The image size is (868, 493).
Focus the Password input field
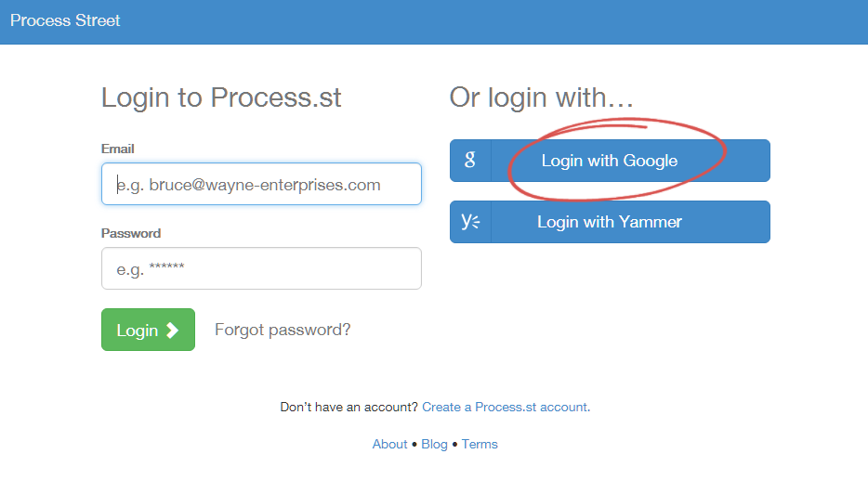[x=261, y=268]
